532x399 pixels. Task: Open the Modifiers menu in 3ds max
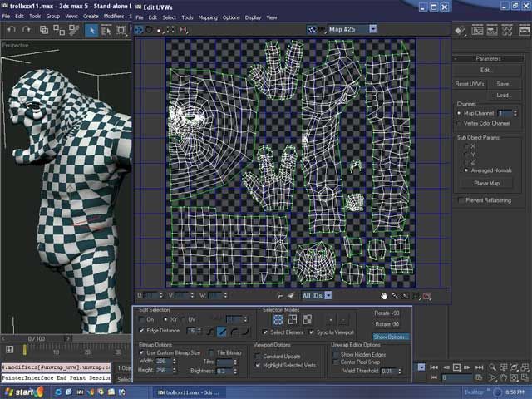point(115,16)
